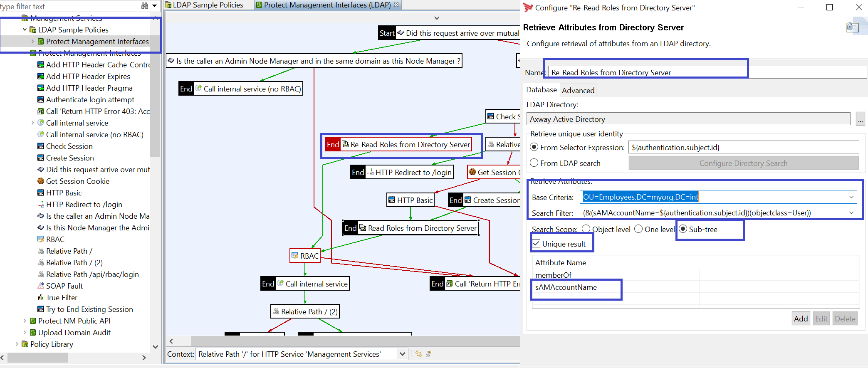Click the binoculars search icon in the filter bar
Image resolution: width=868 pixels, height=368 pixels.
[x=144, y=6]
